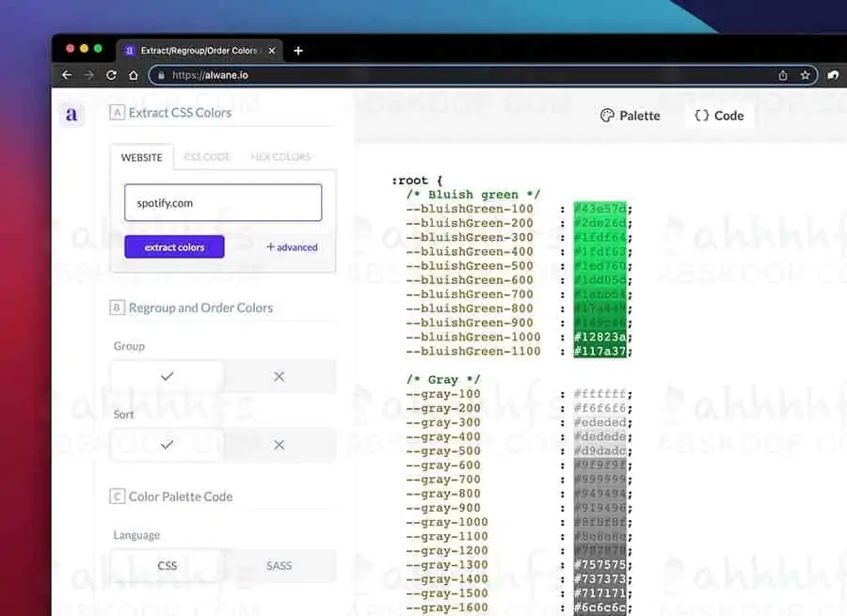Turn off sorting with the Sort X option
This screenshot has width=847, height=616.
(279, 445)
